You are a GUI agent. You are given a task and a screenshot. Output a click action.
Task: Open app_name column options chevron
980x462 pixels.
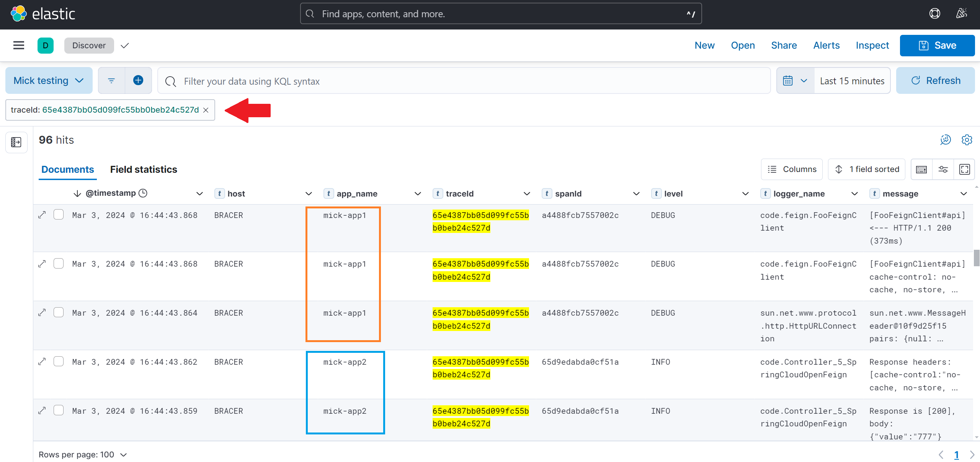coord(418,194)
